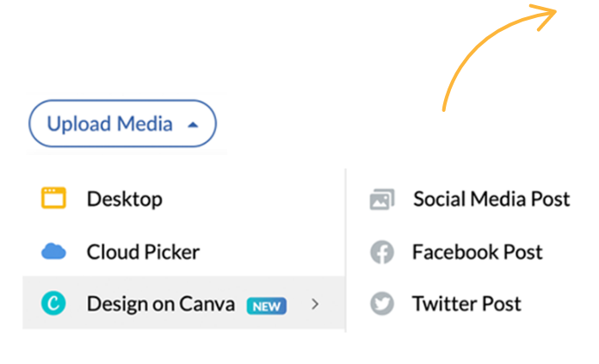This screenshot has height=364, width=599.
Task: Select Desktop from the upload menu
Action: click(x=124, y=199)
